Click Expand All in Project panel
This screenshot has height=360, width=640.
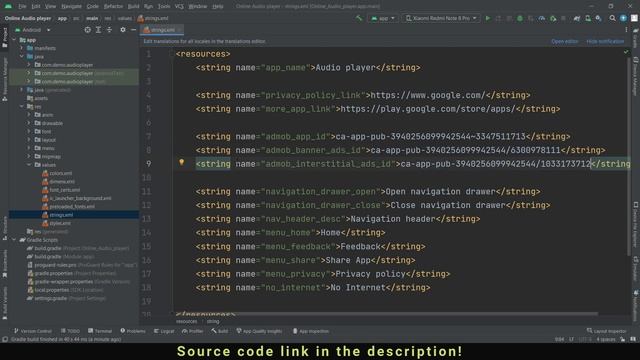(x=98, y=30)
